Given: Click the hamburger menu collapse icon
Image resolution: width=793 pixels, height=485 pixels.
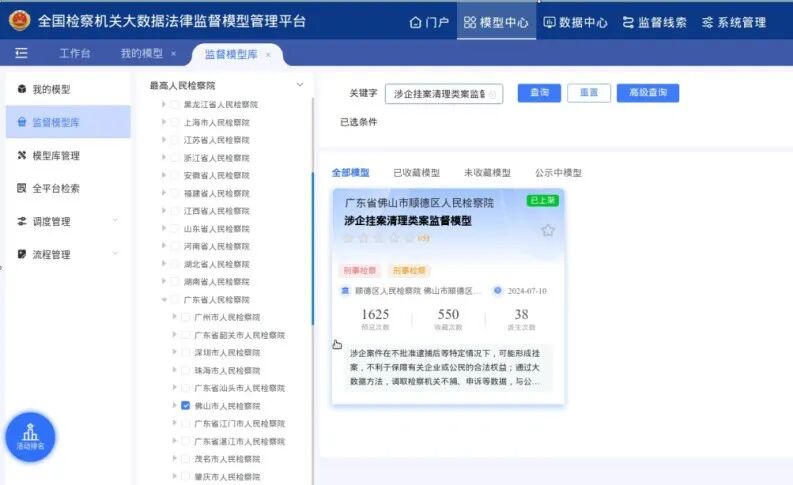Looking at the screenshot, I should (x=21, y=53).
